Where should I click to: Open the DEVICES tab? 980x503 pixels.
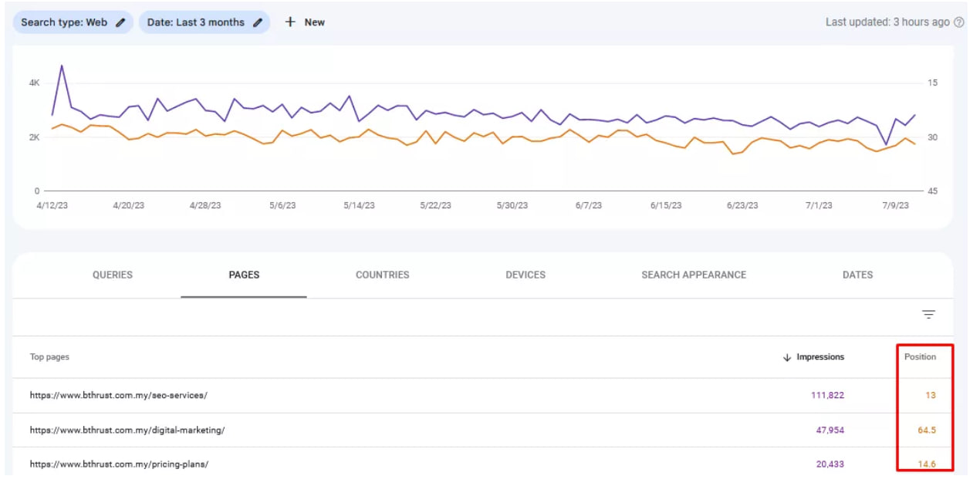[525, 275]
